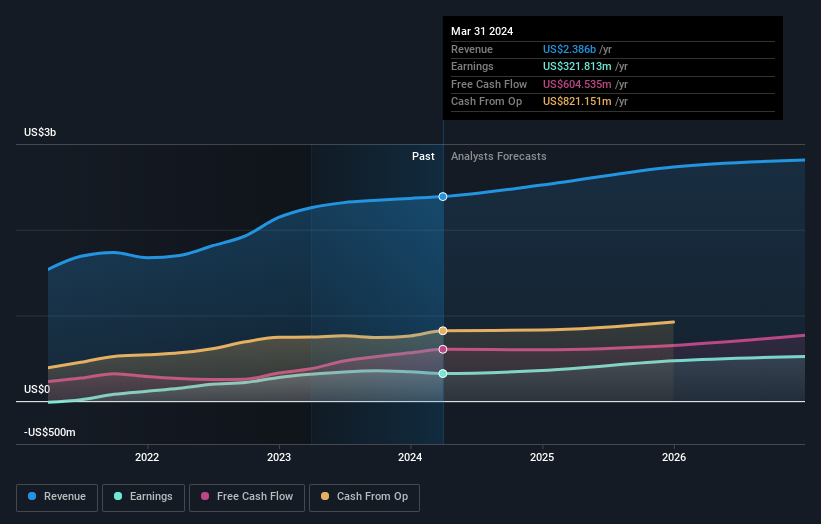
Task: Toggle the Revenue legend button
Action: 57,497
